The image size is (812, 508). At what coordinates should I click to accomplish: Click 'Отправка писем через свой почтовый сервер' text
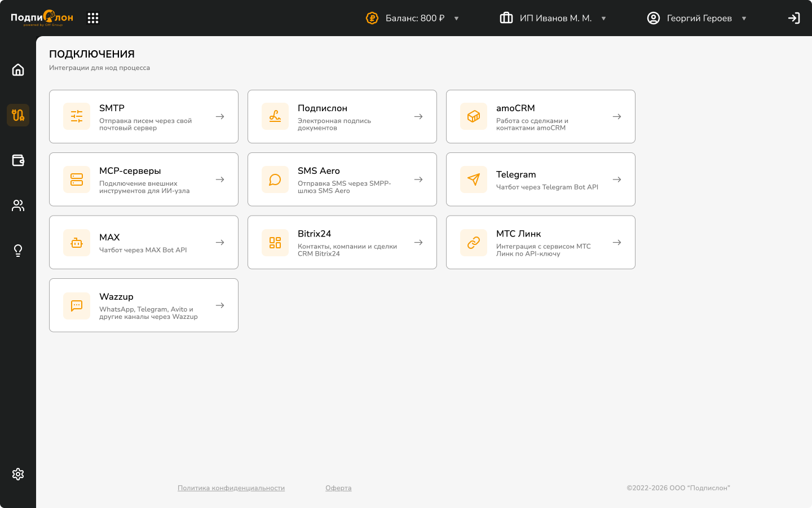pos(145,124)
